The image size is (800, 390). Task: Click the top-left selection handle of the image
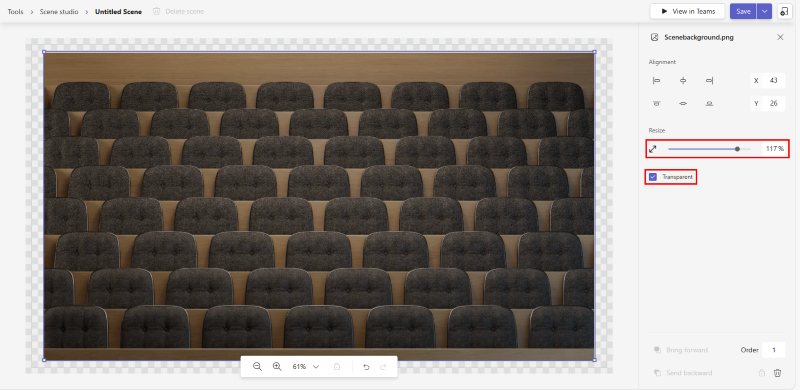[44, 52]
